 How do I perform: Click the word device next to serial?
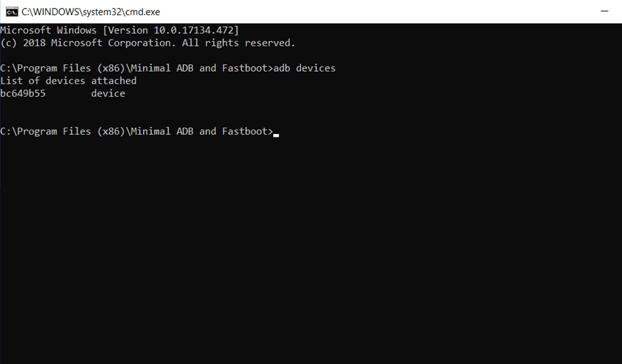point(108,93)
